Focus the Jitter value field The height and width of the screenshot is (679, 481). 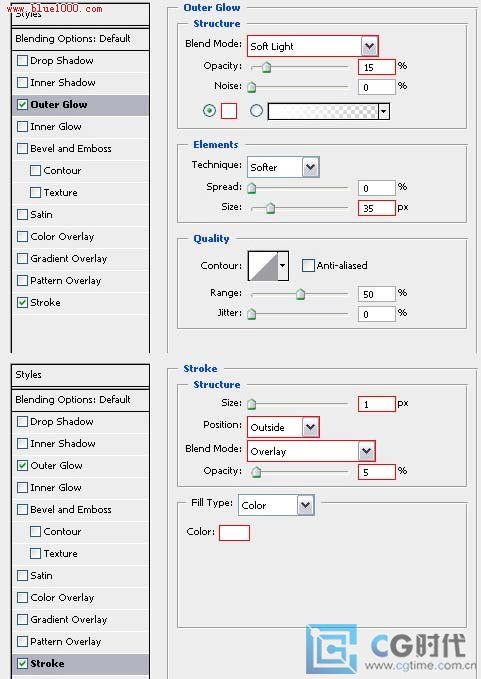tap(377, 314)
